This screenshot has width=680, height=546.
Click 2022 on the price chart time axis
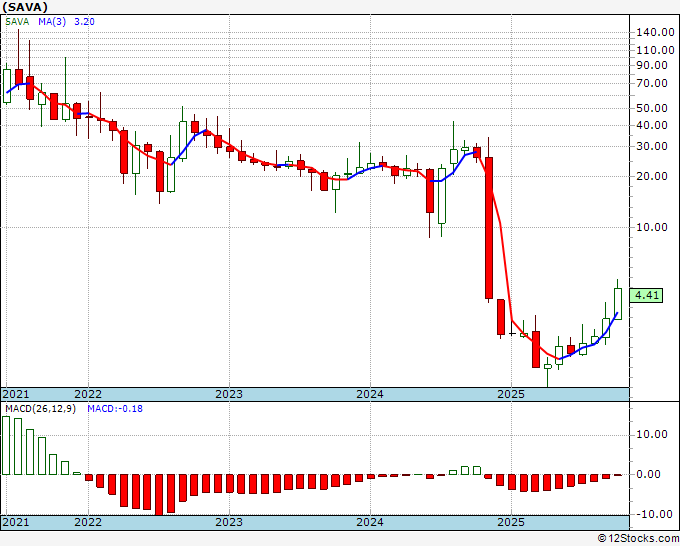pos(88,394)
